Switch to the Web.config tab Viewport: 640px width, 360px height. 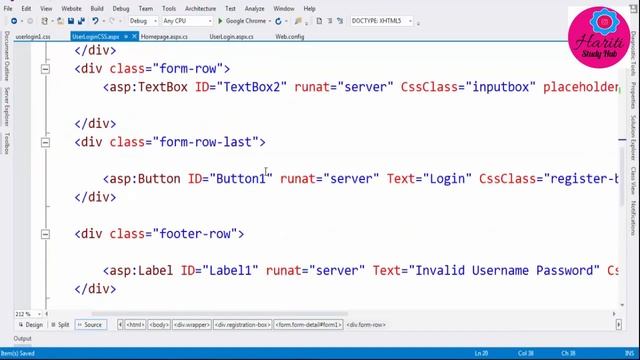289,37
